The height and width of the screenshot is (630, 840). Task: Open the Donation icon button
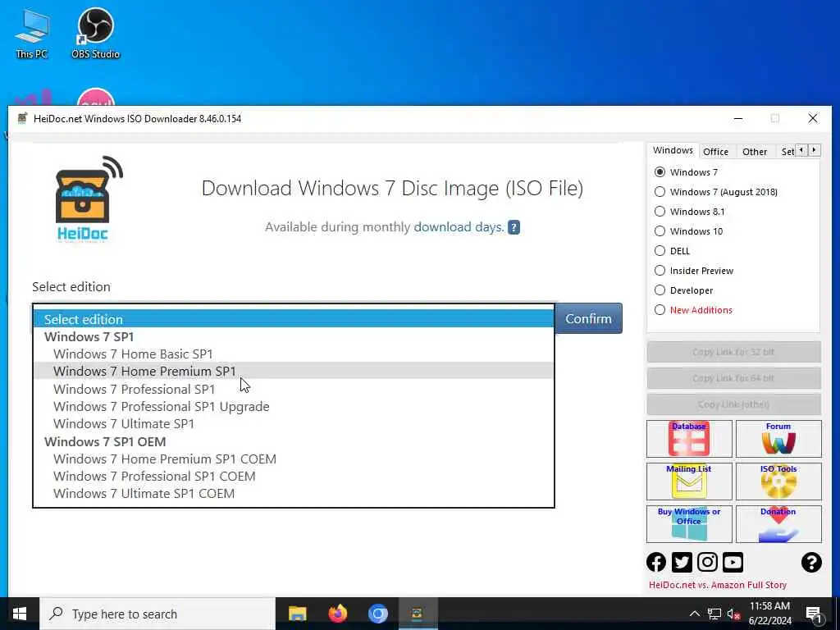click(778, 524)
